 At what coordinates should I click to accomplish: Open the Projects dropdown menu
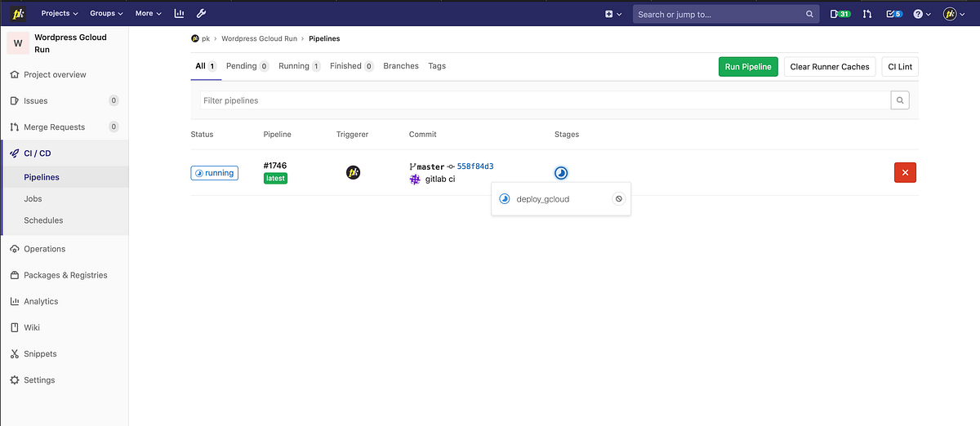(x=60, y=14)
